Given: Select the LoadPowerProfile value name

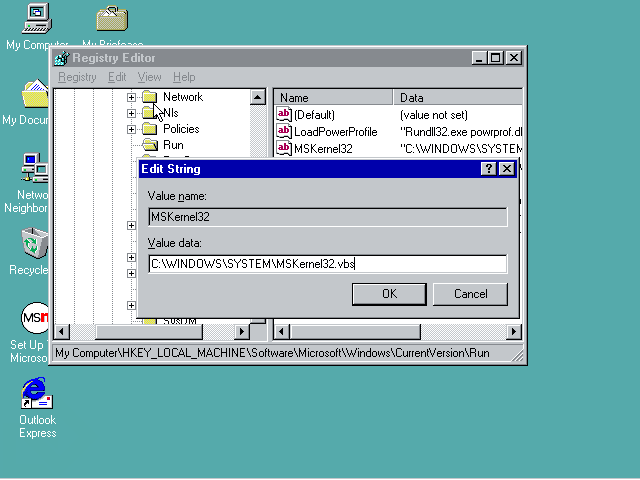Looking at the screenshot, I should tap(336, 132).
